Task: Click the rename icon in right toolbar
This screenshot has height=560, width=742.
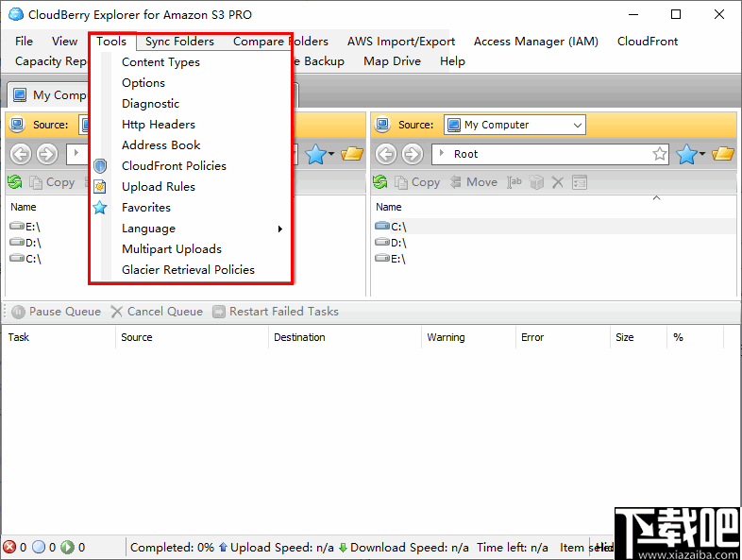Action: [x=514, y=182]
